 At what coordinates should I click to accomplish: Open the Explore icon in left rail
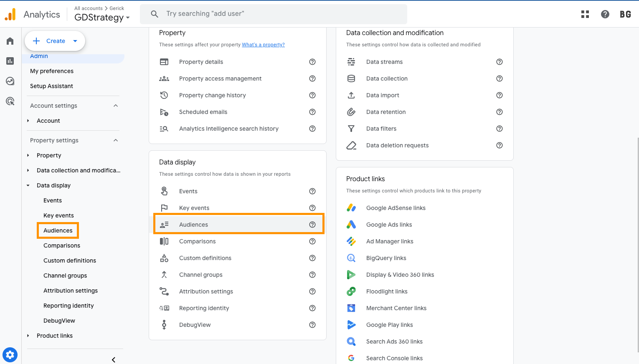[10, 81]
